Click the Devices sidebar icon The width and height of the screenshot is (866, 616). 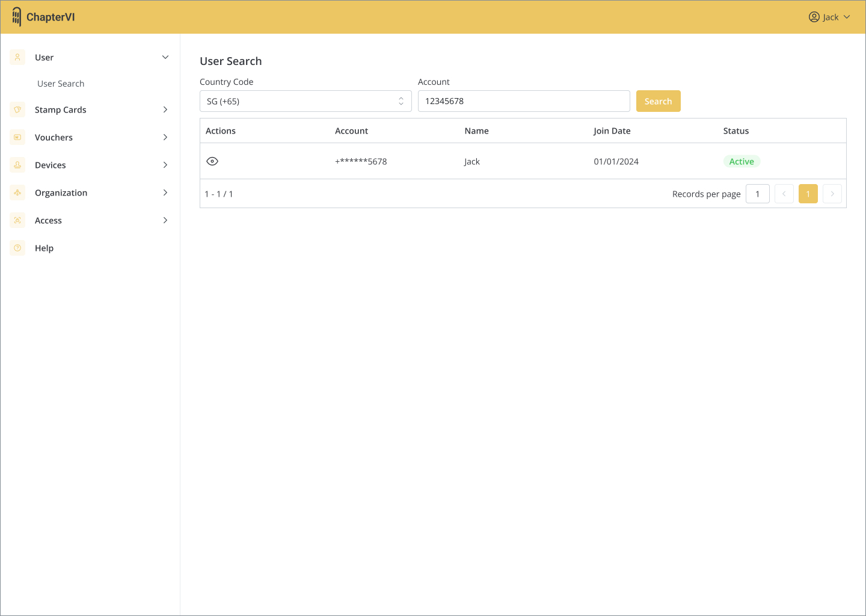[x=17, y=165]
